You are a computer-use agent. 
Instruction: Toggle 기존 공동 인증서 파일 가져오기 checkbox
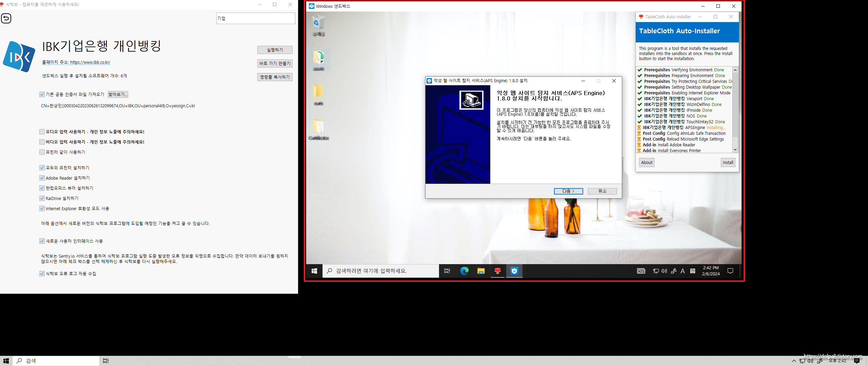[x=42, y=94]
